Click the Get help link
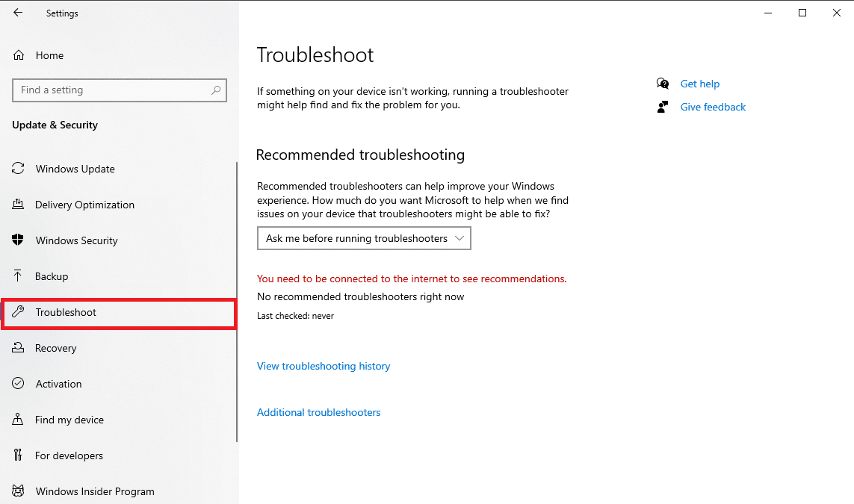The width and height of the screenshot is (854, 504). pyautogui.click(x=700, y=84)
